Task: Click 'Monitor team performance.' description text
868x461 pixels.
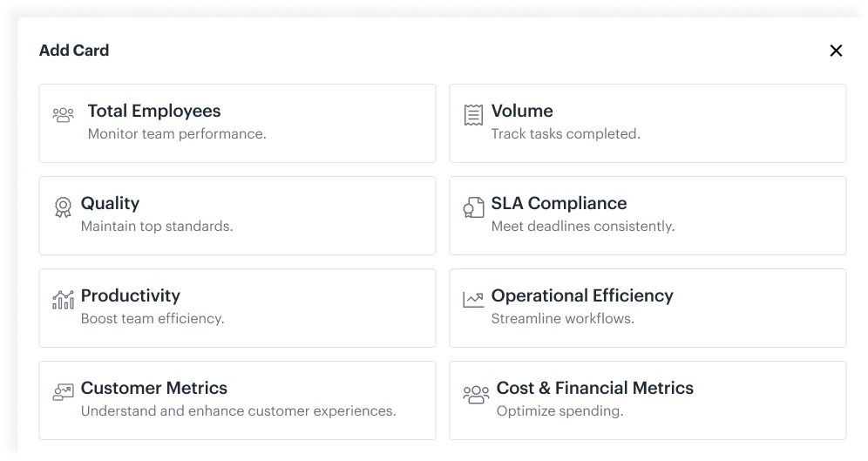Action: (177, 134)
